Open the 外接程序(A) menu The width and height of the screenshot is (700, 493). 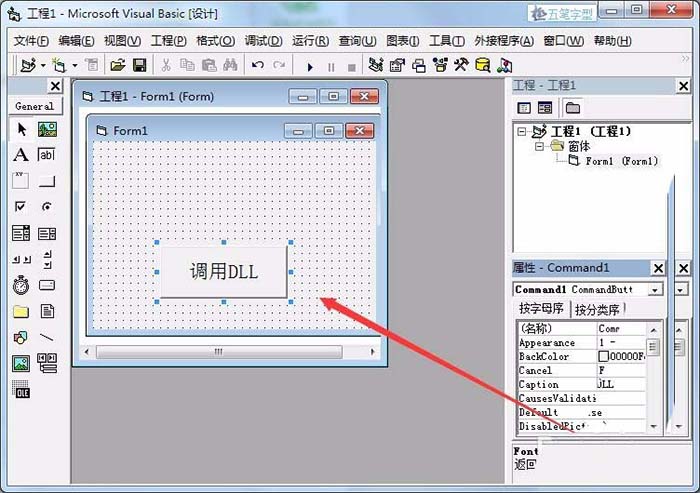click(x=504, y=41)
